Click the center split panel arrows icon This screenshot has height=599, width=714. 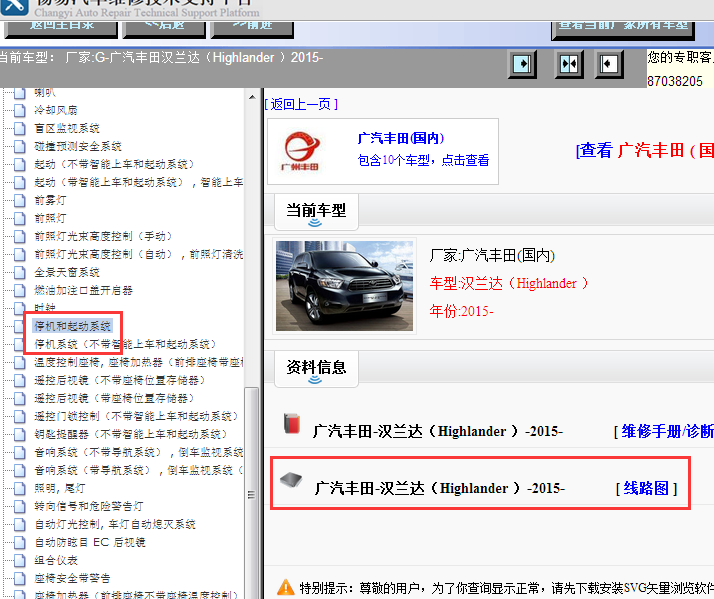569,64
